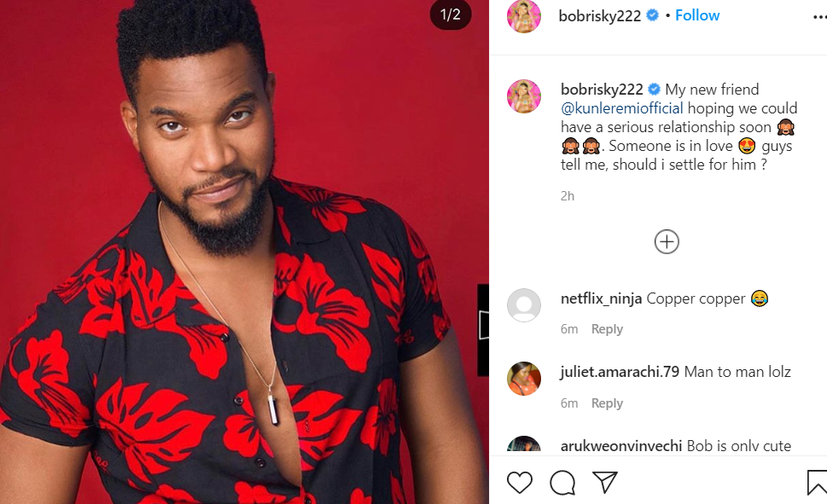Reply to netflix_ninja's comment
Screen dimensions: 827x504
tap(607, 328)
